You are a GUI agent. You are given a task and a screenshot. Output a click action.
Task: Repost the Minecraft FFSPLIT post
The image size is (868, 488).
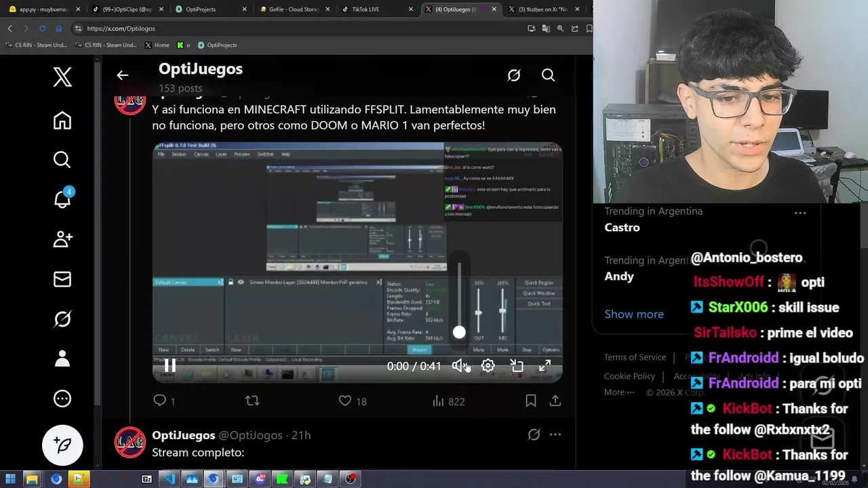coord(252,401)
